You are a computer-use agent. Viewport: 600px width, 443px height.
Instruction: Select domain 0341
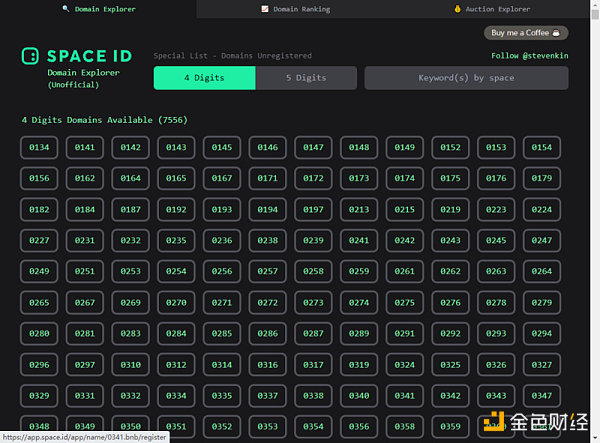point(404,396)
